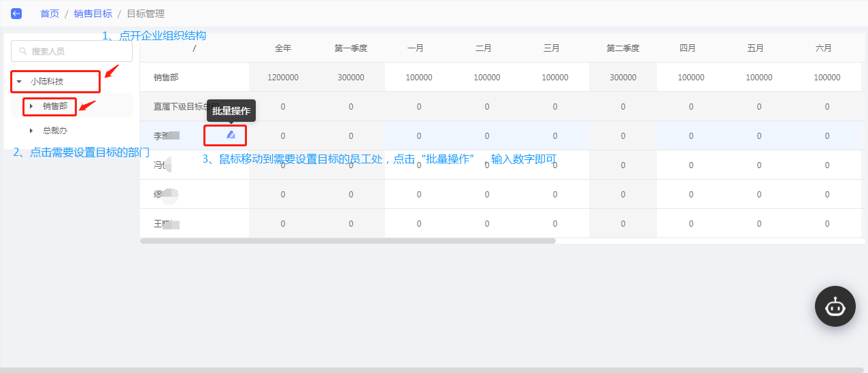Image resolution: width=868 pixels, height=373 pixels.
Task: Click the 第一季度 column header
Action: [x=351, y=48]
